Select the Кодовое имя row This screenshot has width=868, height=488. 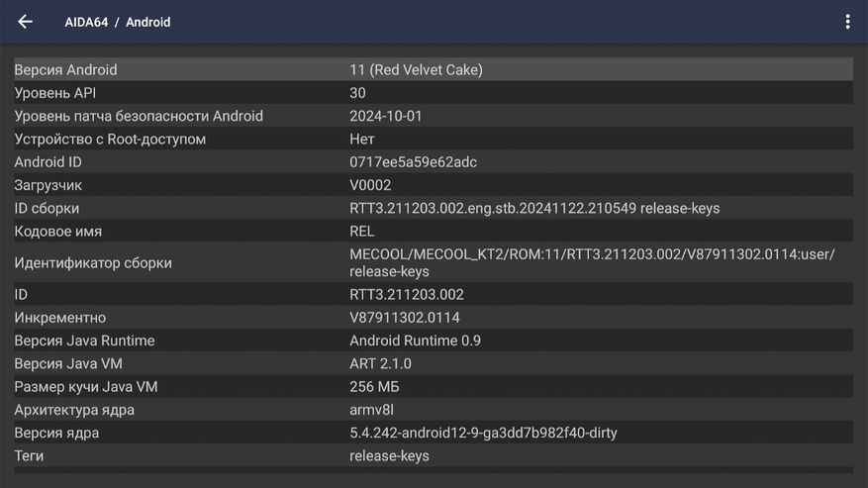433,232
